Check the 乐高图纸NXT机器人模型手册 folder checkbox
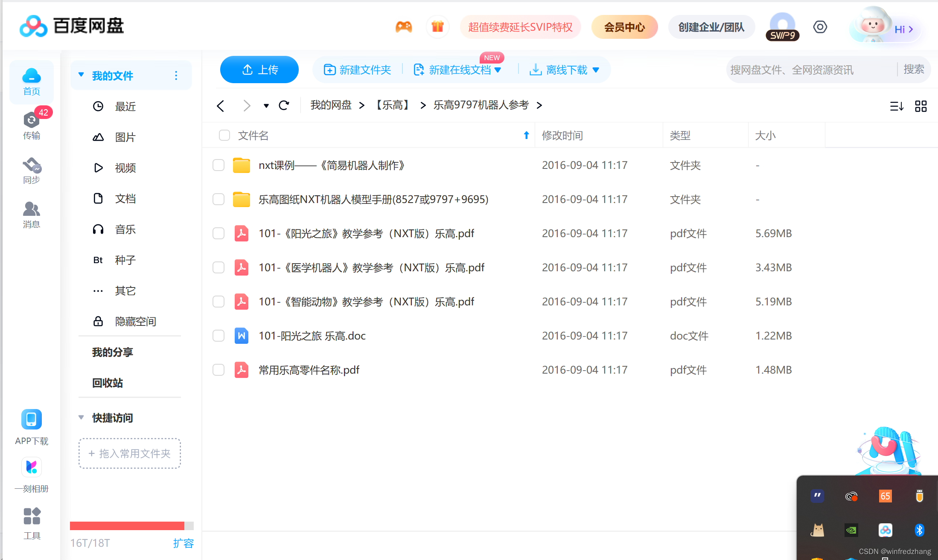Viewport: 938px width, 560px height. coord(218,199)
